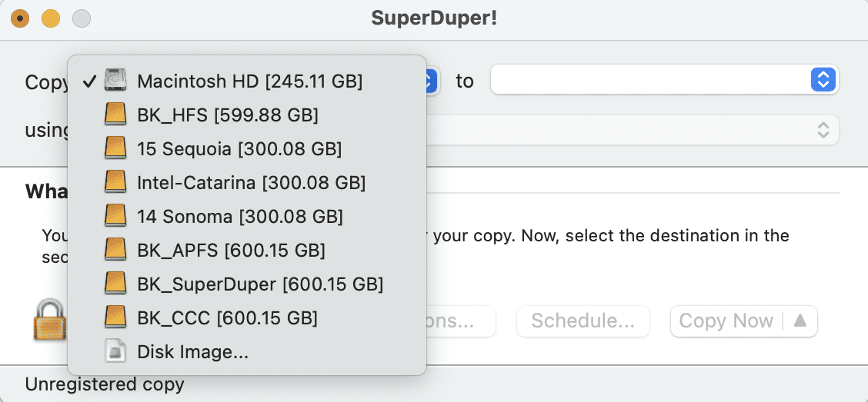Click the 15 Sequoia volume drive icon
868x402 pixels.
coord(115,149)
